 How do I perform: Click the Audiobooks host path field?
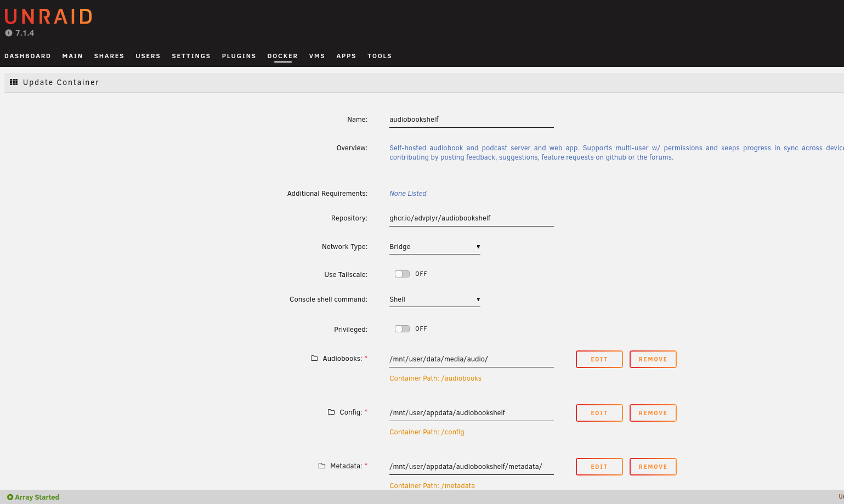[472, 359]
